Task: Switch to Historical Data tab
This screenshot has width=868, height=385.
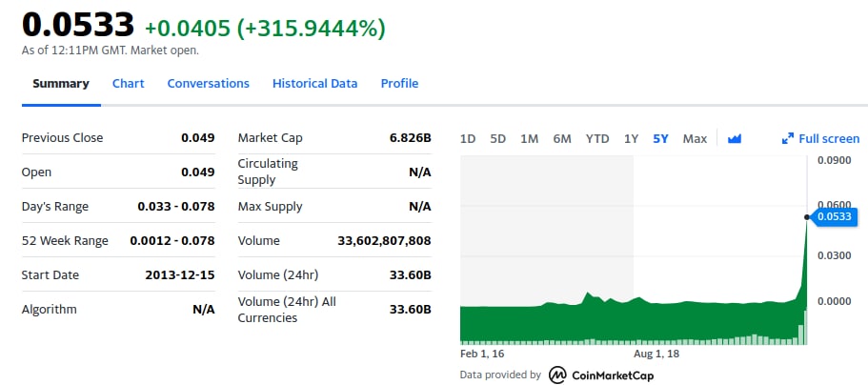Action: [x=315, y=84]
